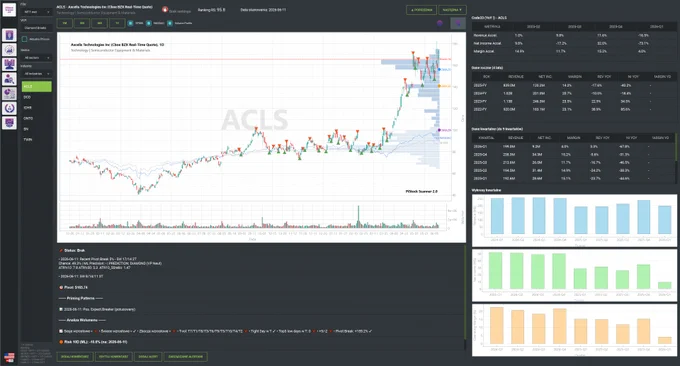680x366 pixels.
Task: Click the Net Income Accel. row label
Action: pos(487,43)
